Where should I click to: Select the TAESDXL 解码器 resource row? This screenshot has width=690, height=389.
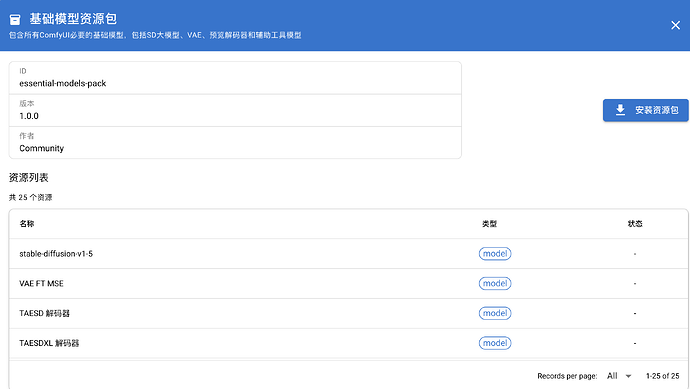point(348,343)
